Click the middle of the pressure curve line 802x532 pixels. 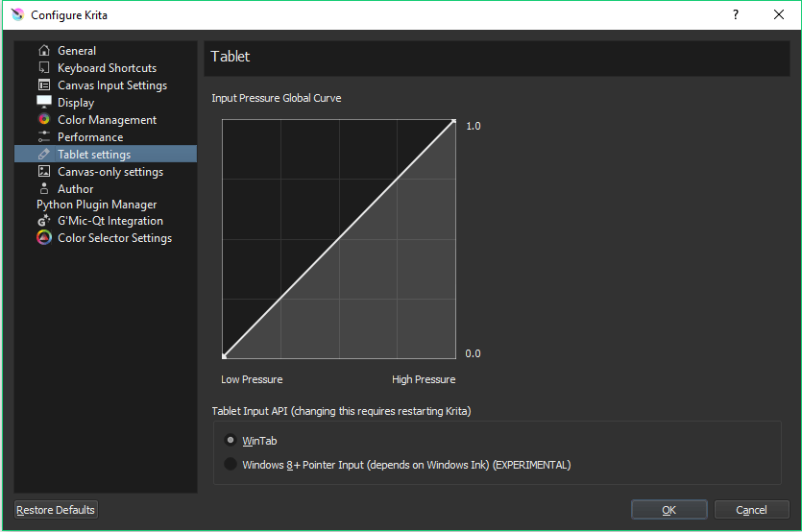(339, 239)
